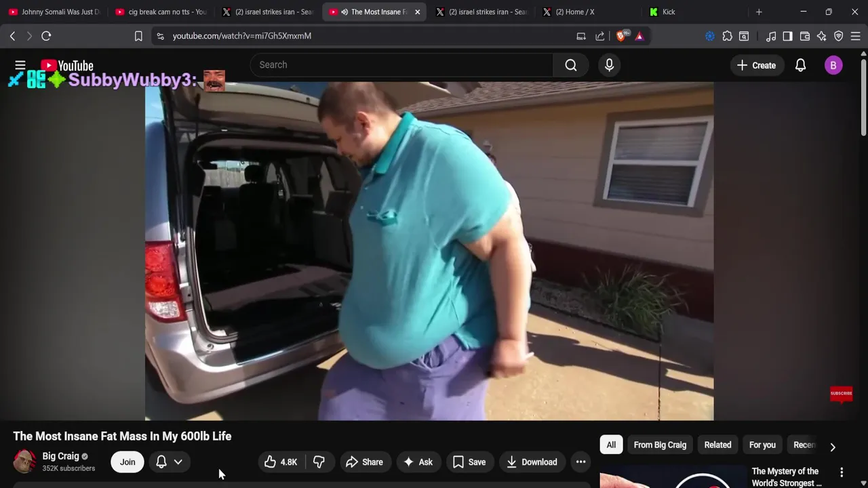Focus the YouTube search field
Image resolution: width=868 pixels, height=488 pixels.
[401, 65]
